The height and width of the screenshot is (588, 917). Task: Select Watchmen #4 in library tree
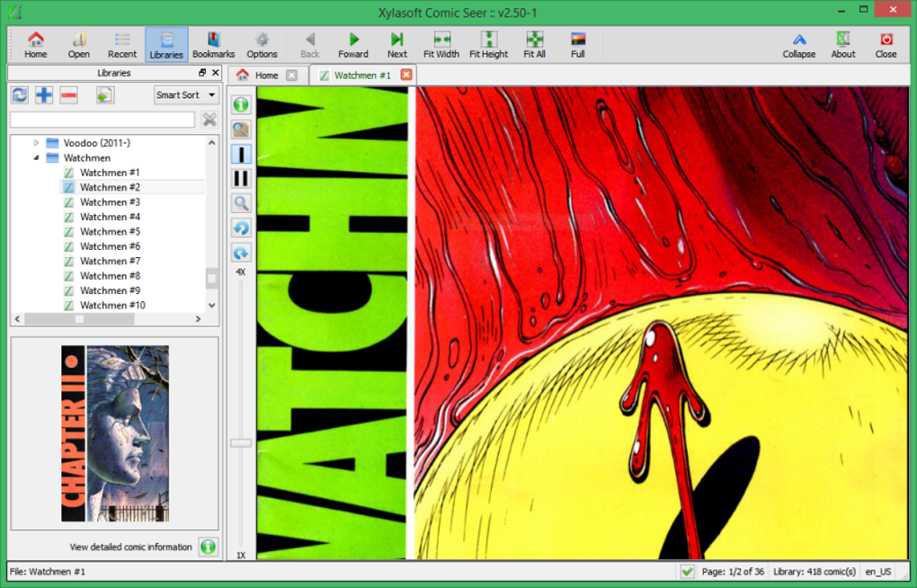point(110,217)
